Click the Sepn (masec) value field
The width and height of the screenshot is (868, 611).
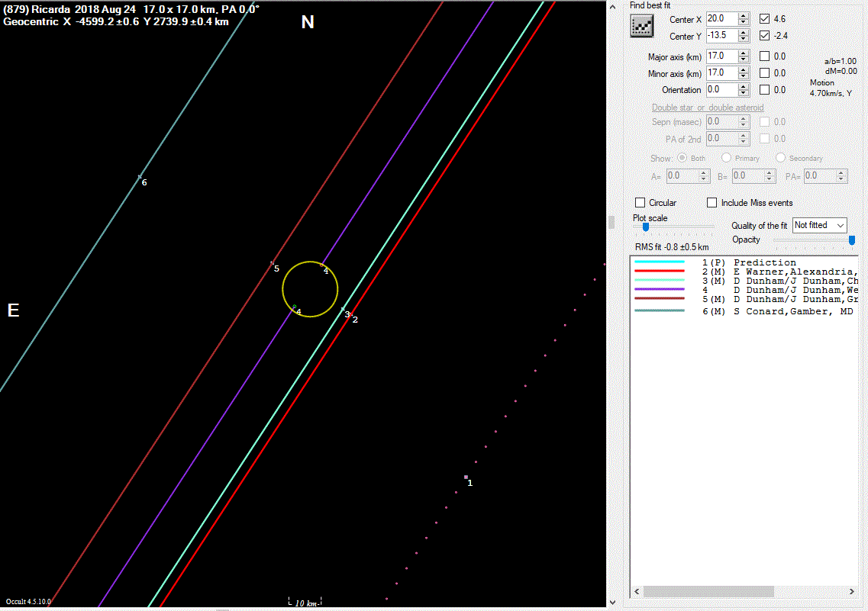pyautogui.click(x=722, y=121)
